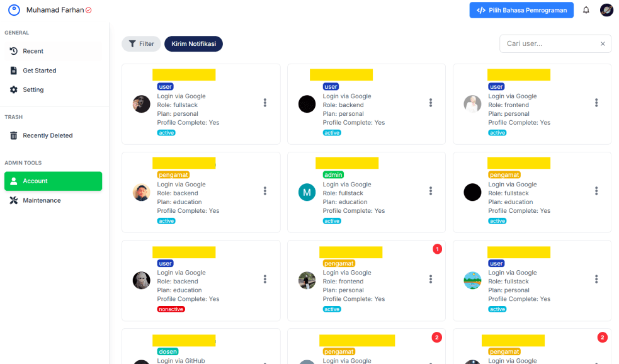
Task: Click Pilih Bahasa Pemrograman button
Action: (521, 10)
